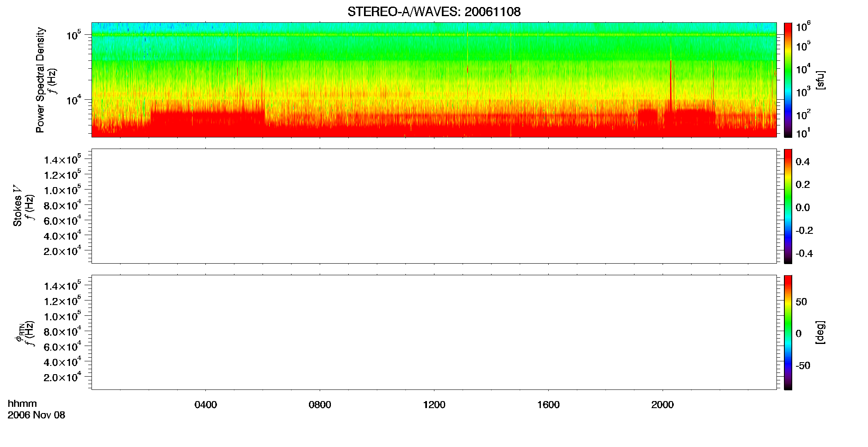Viewport: 868px width, 447px height.
Task: Click the Power Spectral Density axis label
Action: pos(40,80)
